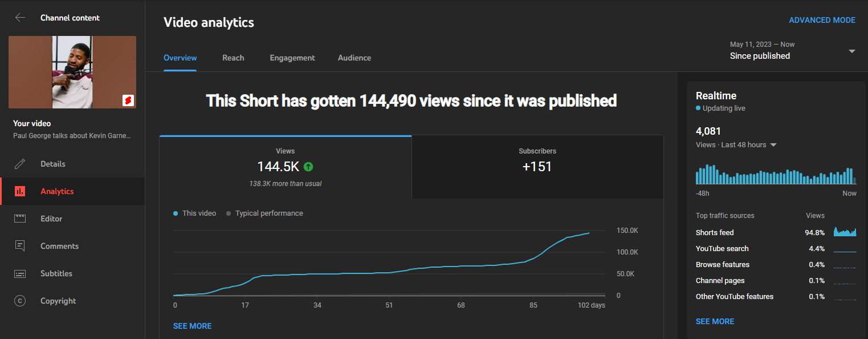Click the Video analytics page heading
The height and width of the screenshot is (339, 868).
point(209,22)
